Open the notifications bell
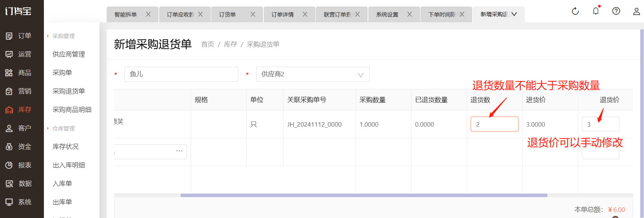The height and width of the screenshot is (218, 644). (x=596, y=11)
